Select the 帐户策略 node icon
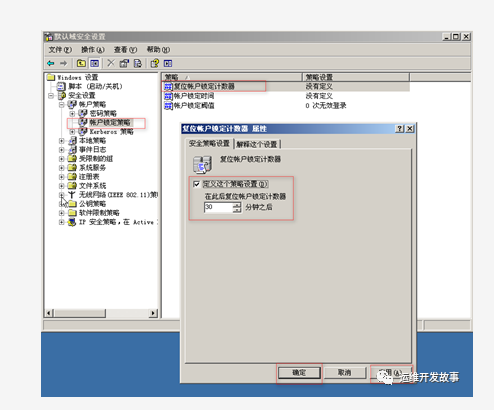 [x=72, y=105]
